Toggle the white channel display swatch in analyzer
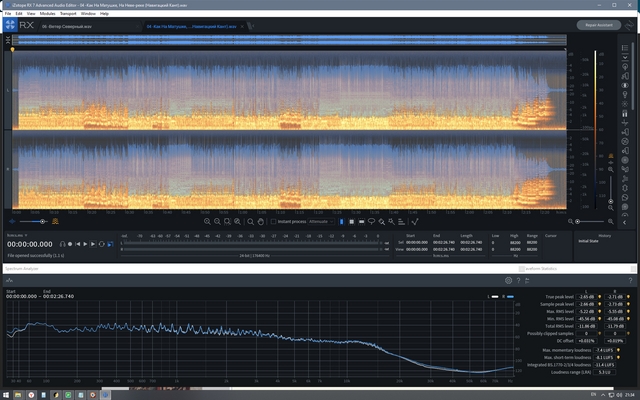The width and height of the screenshot is (640, 400). click(496, 297)
